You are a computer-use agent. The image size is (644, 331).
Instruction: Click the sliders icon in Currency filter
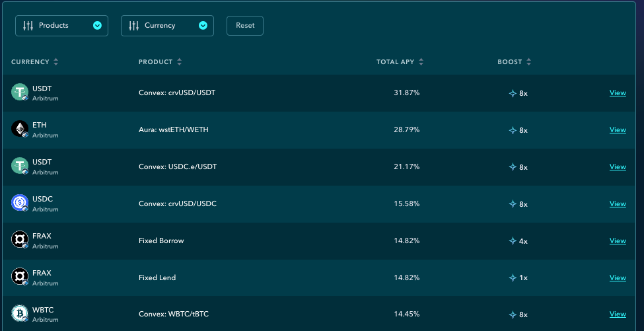134,26
